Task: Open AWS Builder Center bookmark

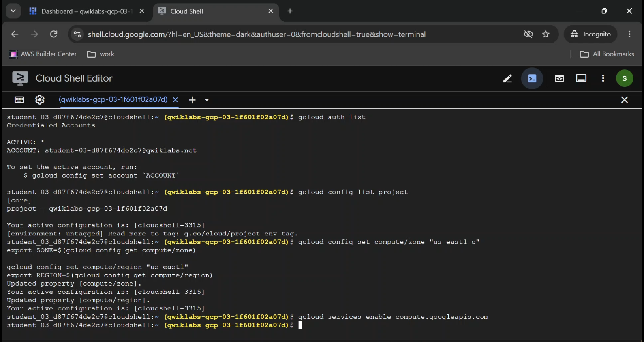Action: coord(43,54)
